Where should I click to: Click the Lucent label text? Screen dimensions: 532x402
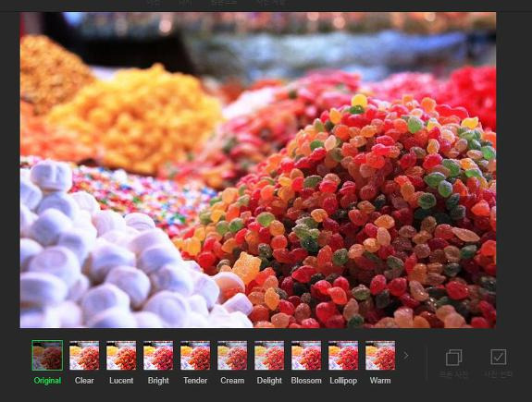121,381
